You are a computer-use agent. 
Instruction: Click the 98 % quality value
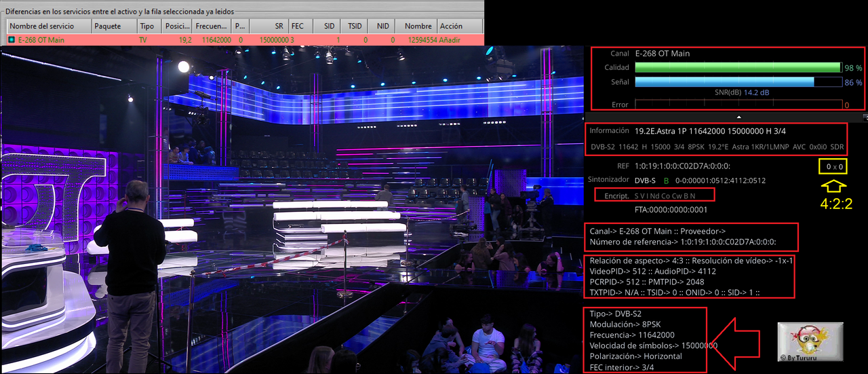853,68
